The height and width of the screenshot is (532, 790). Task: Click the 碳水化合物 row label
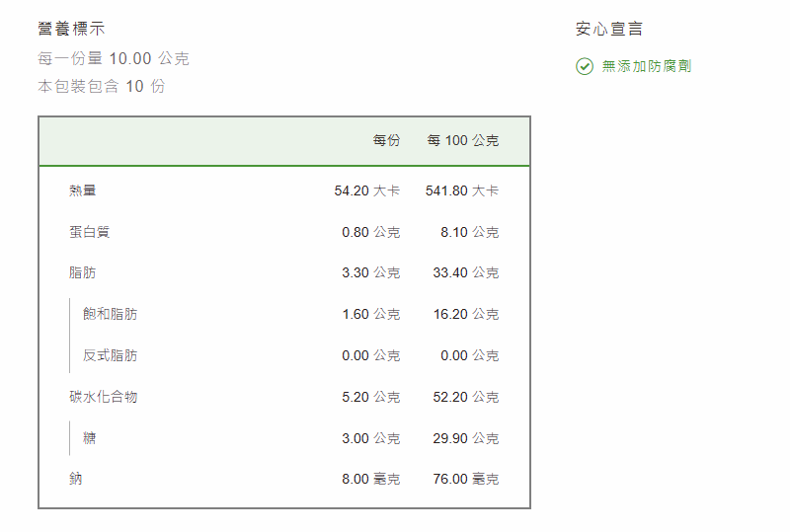pyautogui.click(x=103, y=397)
